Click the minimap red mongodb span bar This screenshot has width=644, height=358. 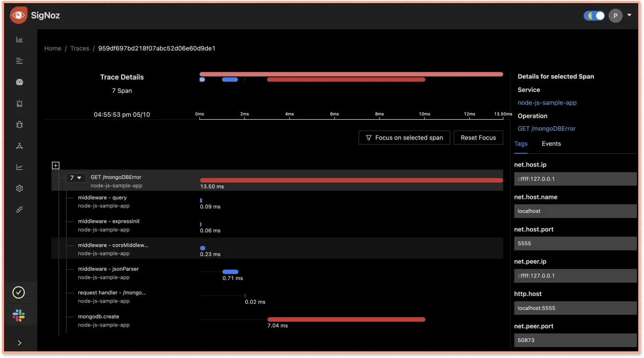[x=346, y=80]
